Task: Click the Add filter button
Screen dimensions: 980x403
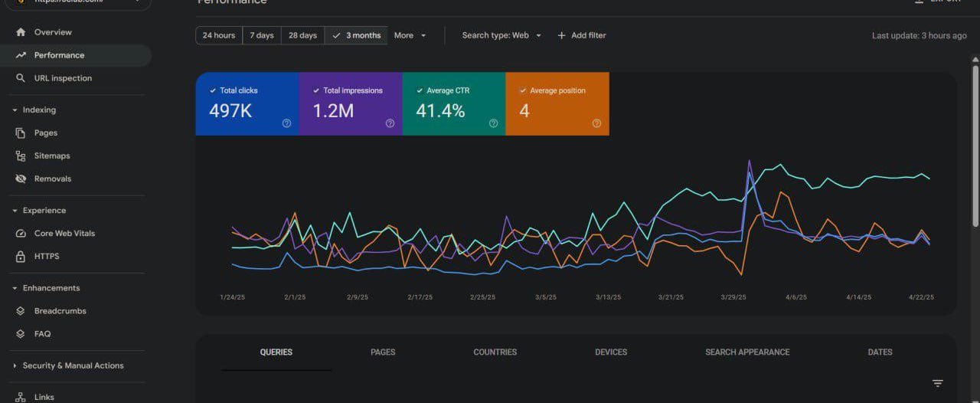Action: pos(581,35)
